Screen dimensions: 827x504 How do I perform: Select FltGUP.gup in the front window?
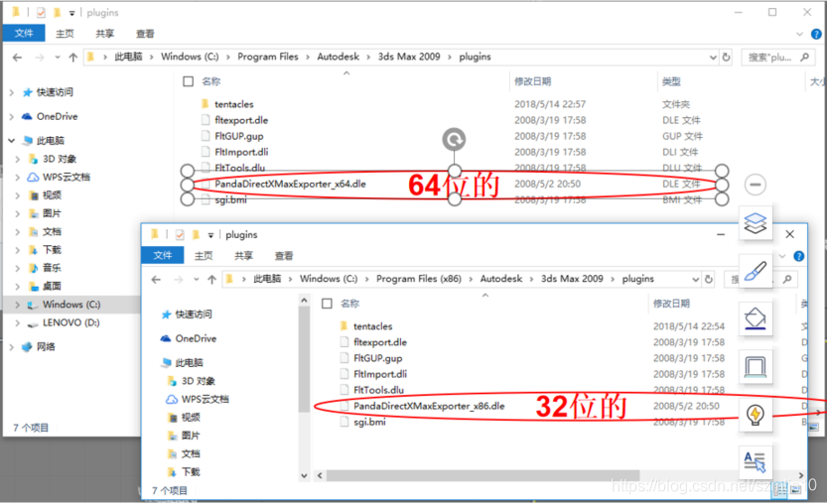[x=377, y=358]
